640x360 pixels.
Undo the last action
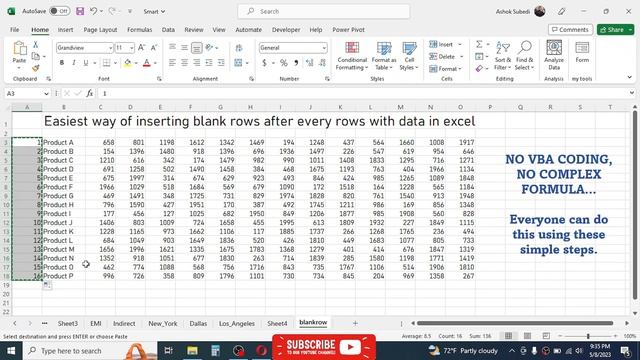[93, 11]
